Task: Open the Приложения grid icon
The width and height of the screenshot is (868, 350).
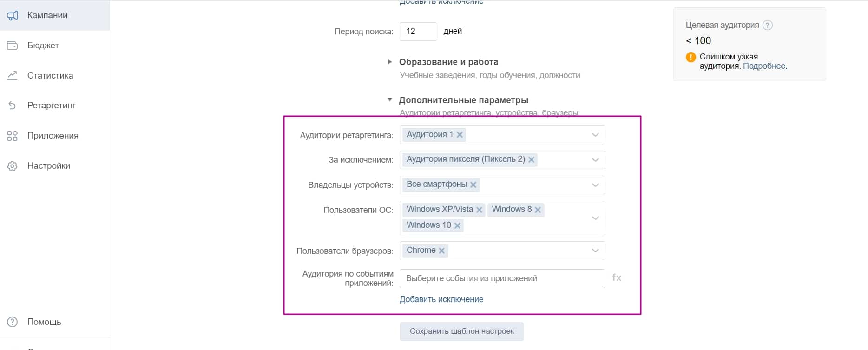Action: pos(13,135)
